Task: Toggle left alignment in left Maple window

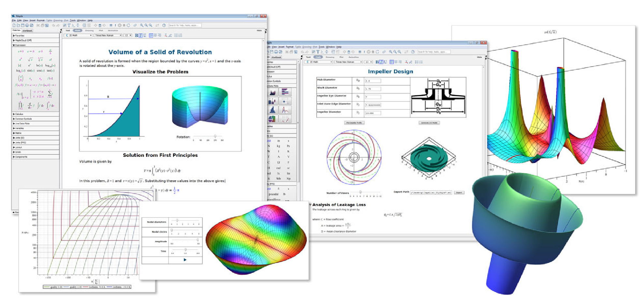Action: coord(151,35)
